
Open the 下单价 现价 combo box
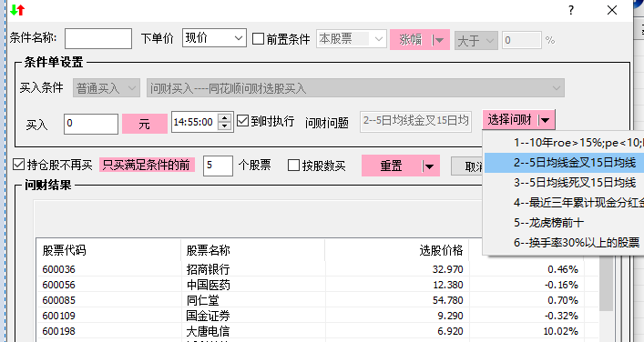click(214, 38)
